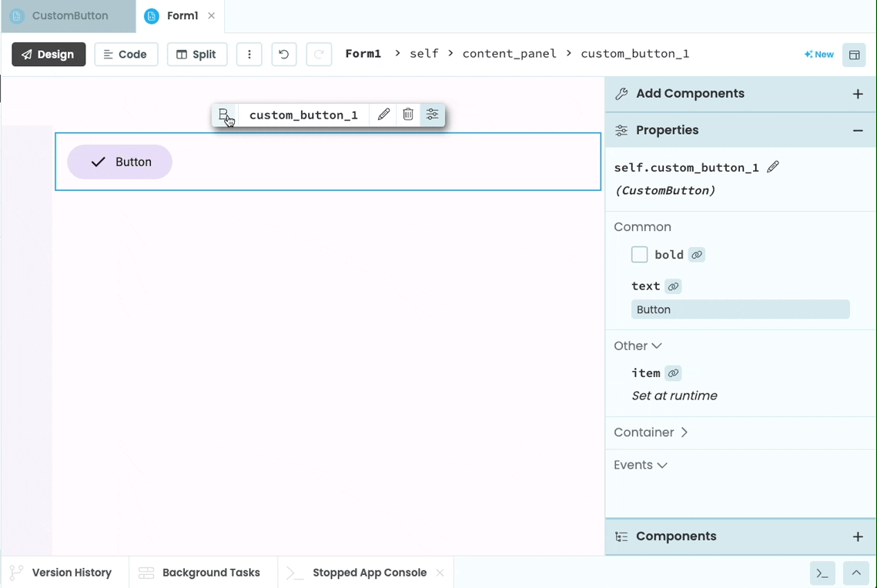Enable the bold checkbox
Screen dimensions: 877x588
pyautogui.click(x=639, y=254)
